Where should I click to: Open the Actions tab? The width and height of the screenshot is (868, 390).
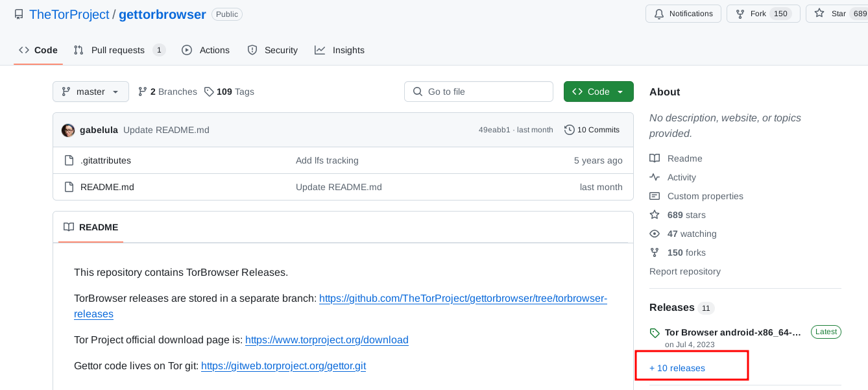206,50
